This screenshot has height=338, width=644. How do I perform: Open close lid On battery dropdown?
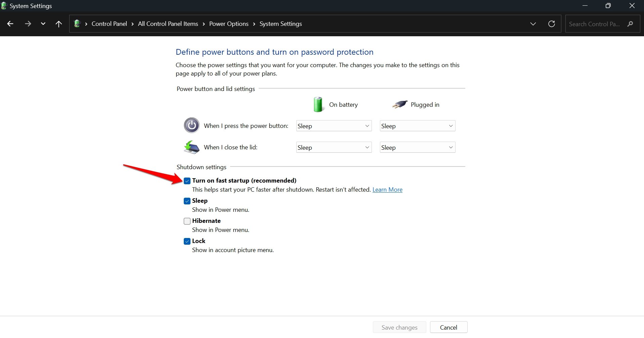[334, 147]
